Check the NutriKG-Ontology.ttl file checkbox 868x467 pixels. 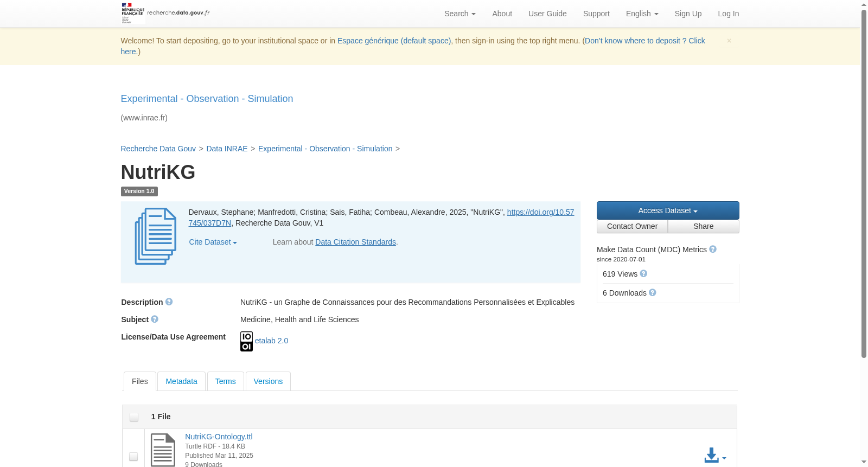point(133,457)
